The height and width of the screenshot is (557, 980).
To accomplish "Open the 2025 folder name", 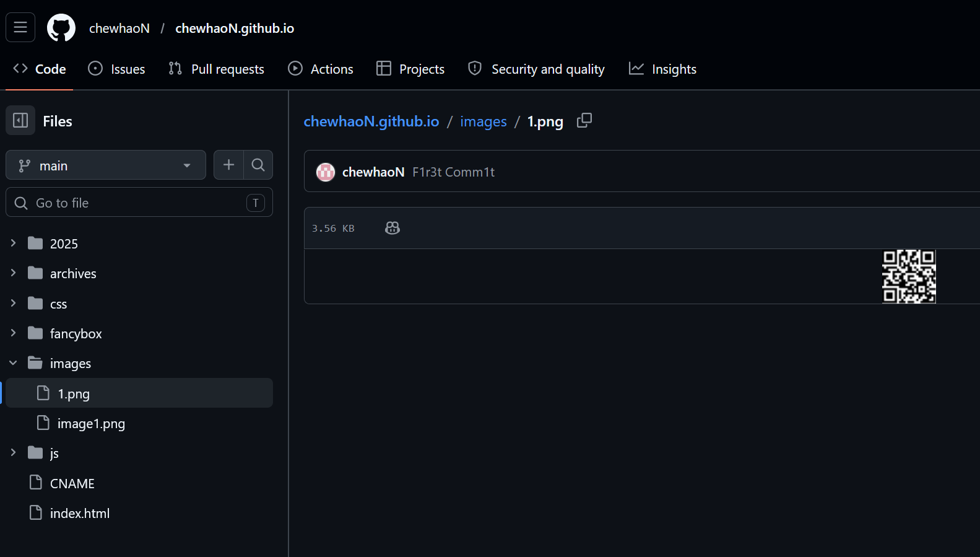I will [64, 243].
